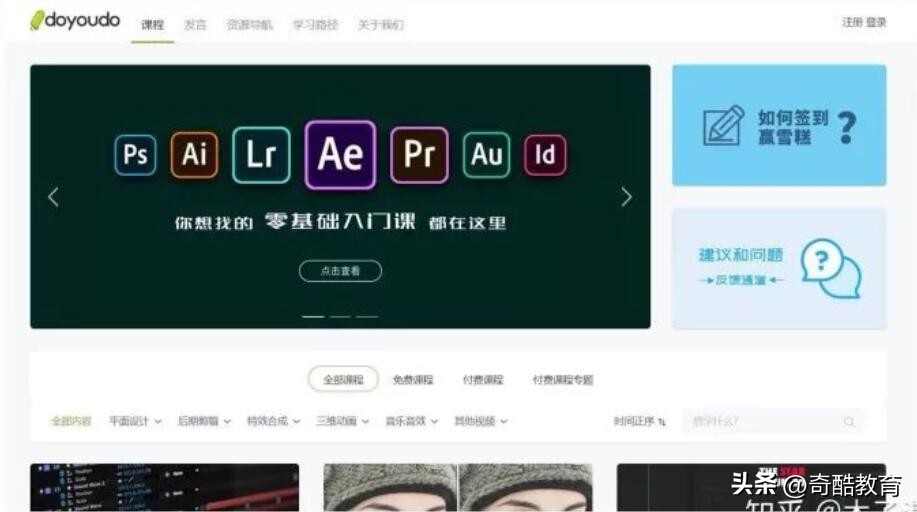Expand the 其他视频 dropdown
Image resolution: width=917 pixels, height=512 pixels.
[481, 421]
